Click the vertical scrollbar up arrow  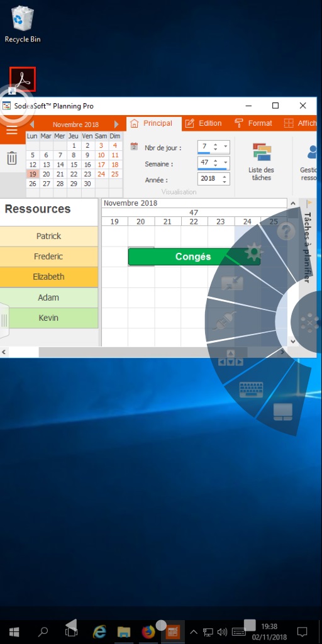293,203
